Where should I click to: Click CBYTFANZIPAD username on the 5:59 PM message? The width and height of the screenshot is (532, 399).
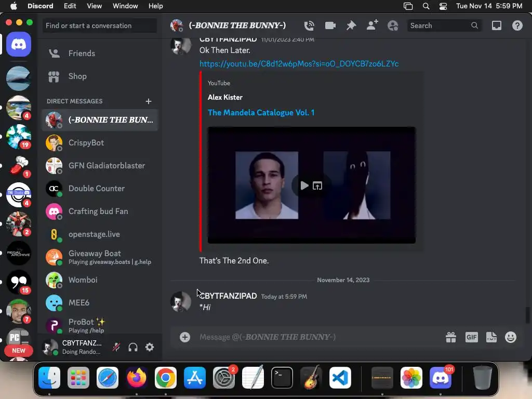[228, 296]
